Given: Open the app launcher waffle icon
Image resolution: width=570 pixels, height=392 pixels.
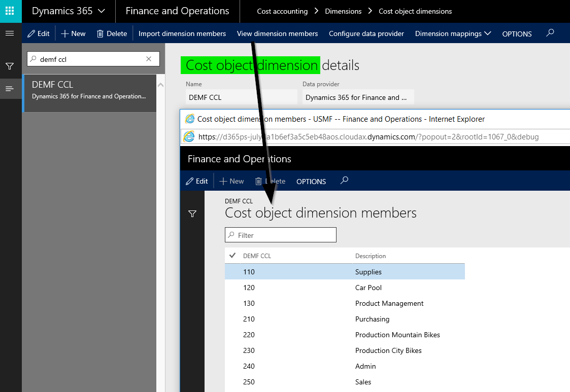Looking at the screenshot, I should (x=10, y=11).
